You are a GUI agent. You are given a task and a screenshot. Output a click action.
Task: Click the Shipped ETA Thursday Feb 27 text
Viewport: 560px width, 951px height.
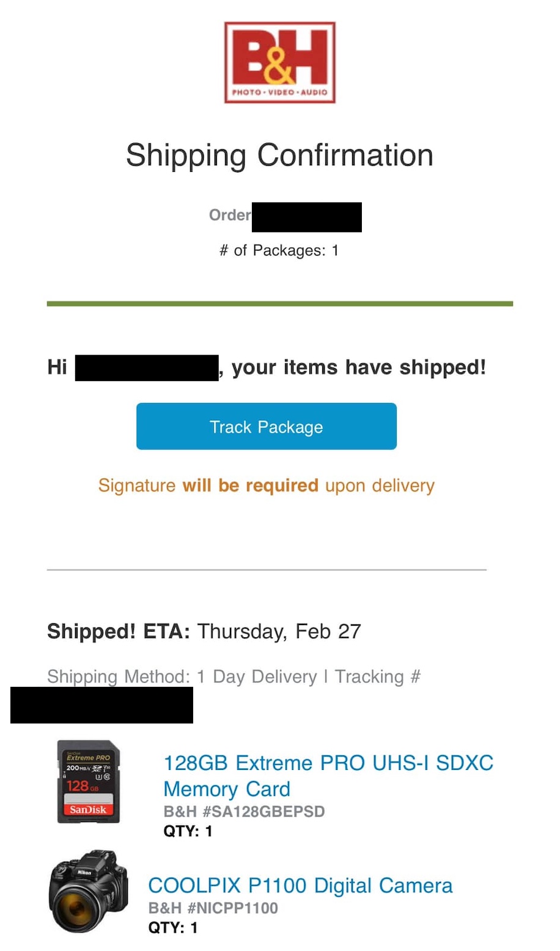[204, 631]
